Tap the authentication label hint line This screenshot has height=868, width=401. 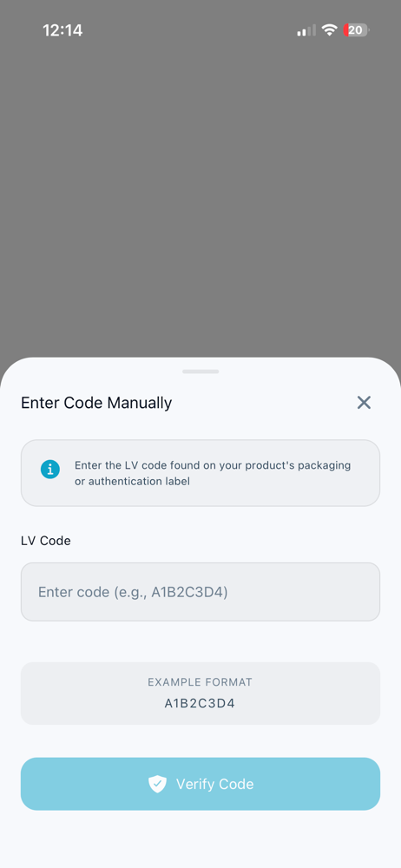pos(133,481)
